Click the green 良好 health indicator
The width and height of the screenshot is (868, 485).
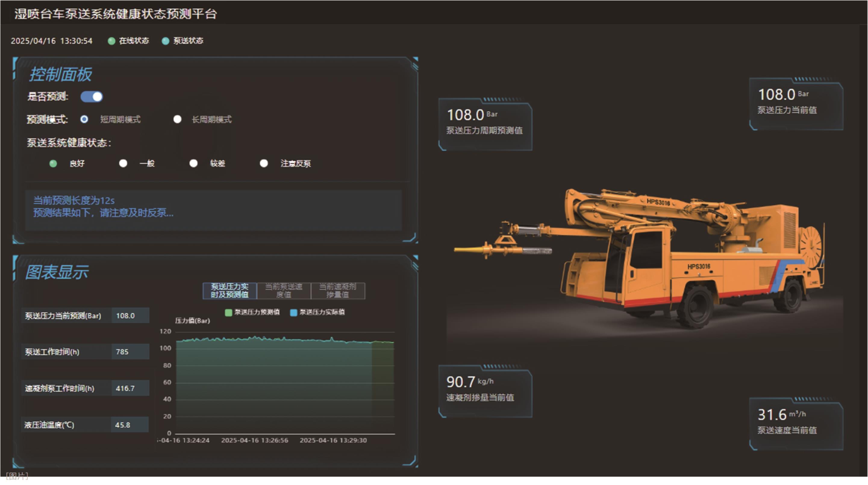point(53,164)
